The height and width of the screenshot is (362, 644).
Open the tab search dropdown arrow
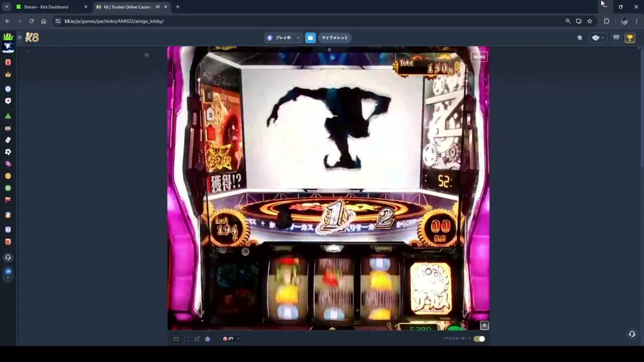coord(6,7)
